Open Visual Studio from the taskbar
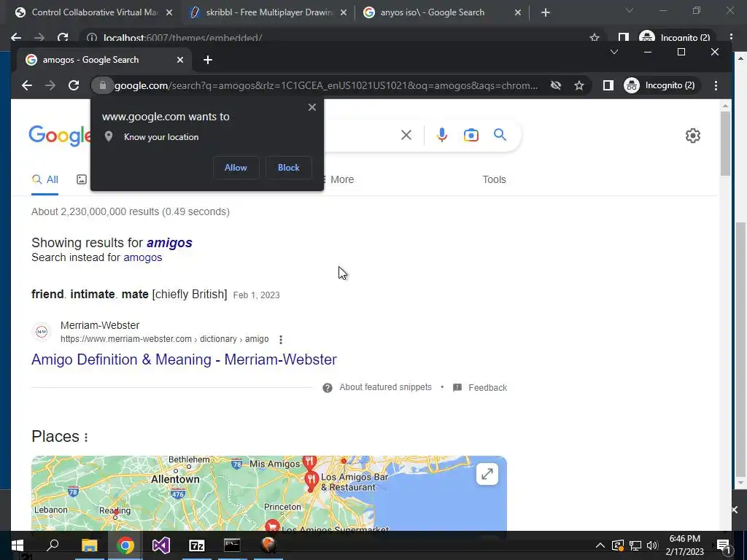Image resolution: width=747 pixels, height=560 pixels. pyautogui.click(x=161, y=545)
